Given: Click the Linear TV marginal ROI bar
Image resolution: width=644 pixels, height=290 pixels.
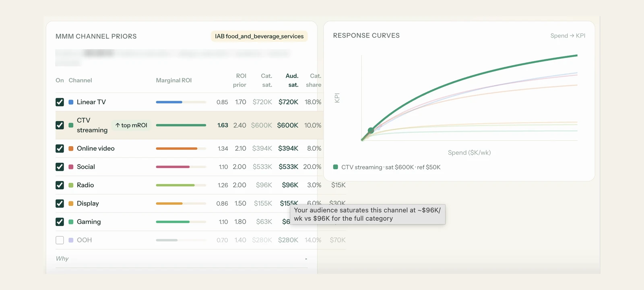Looking at the screenshot, I should [181, 102].
